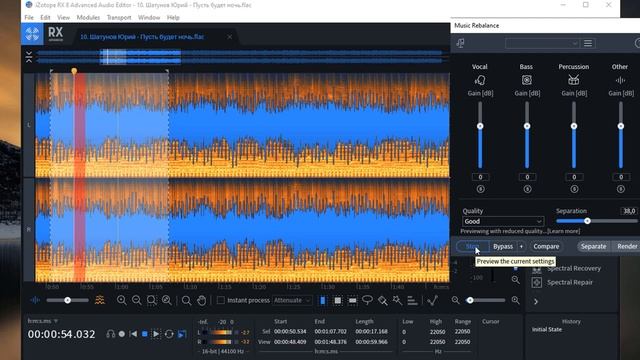Select the Time-Frequency selection tool

[x=338, y=301]
